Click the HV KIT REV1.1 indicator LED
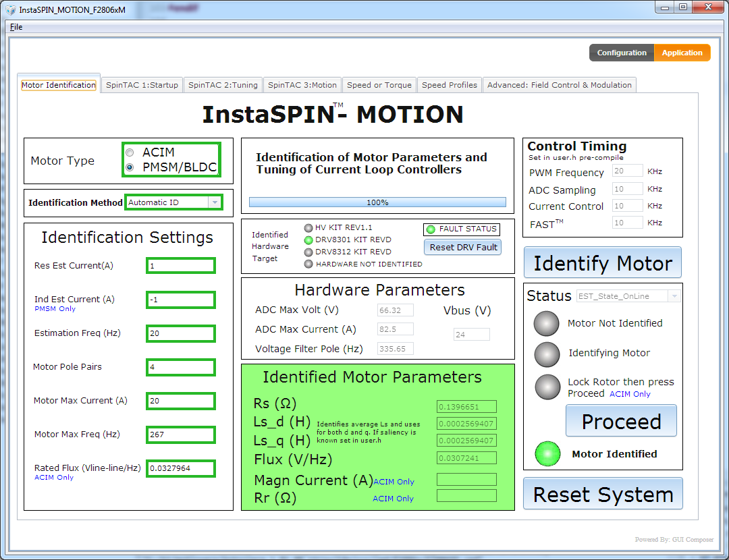This screenshot has width=729, height=560. [x=308, y=228]
